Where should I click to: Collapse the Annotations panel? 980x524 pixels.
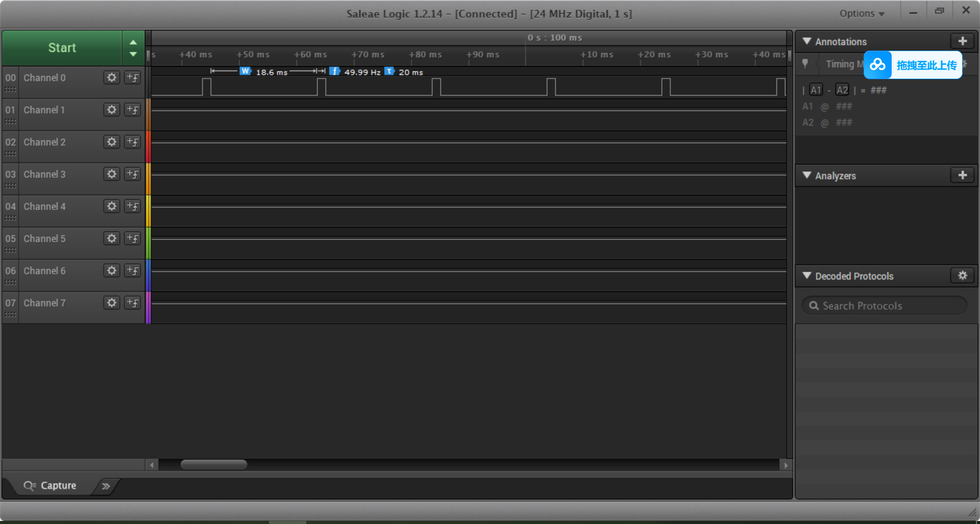click(807, 41)
